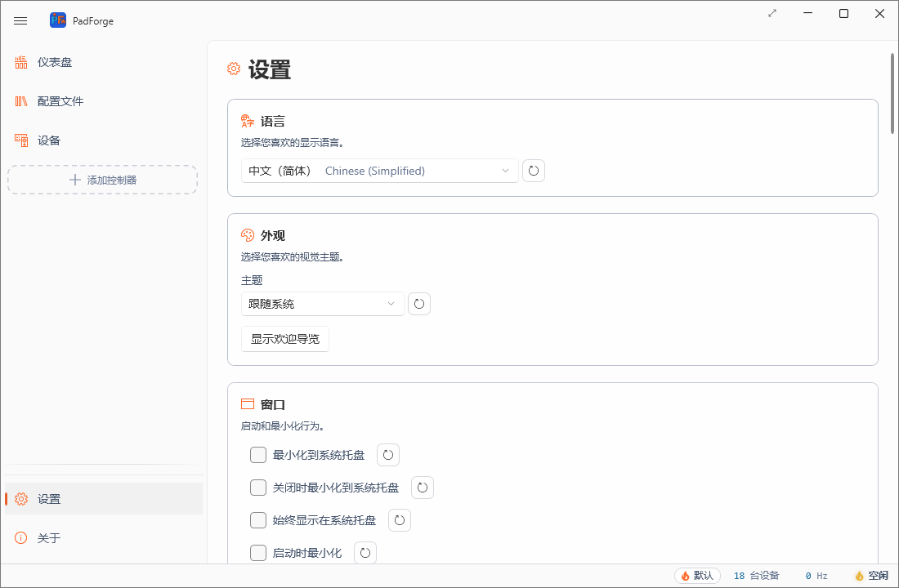Click the gear icon beside 设置 in sidebar
Screen dimensions: 899x588
point(21,499)
